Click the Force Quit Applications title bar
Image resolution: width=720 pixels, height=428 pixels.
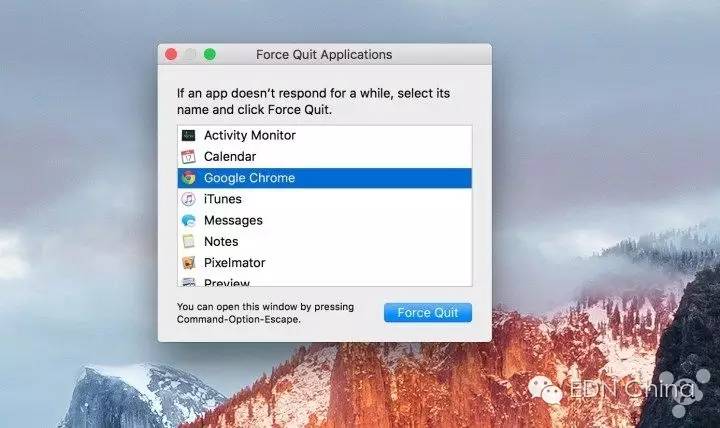click(x=324, y=55)
